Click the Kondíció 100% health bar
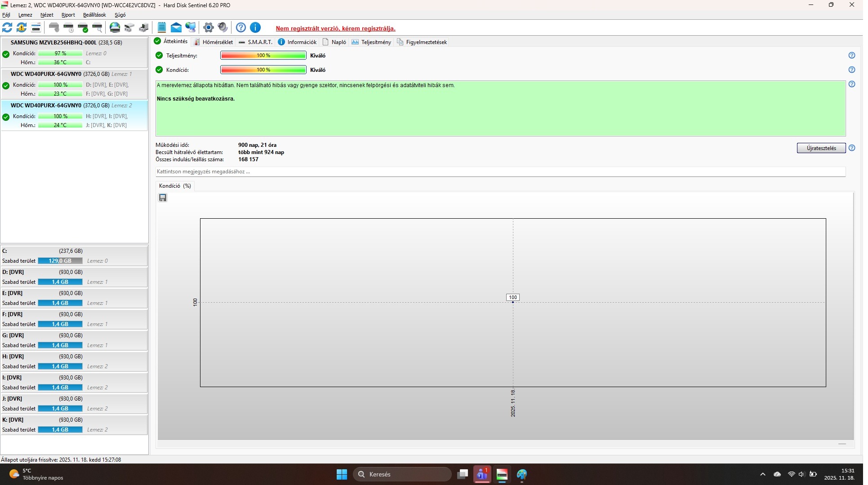The height and width of the screenshot is (485, 868). pyautogui.click(x=263, y=70)
